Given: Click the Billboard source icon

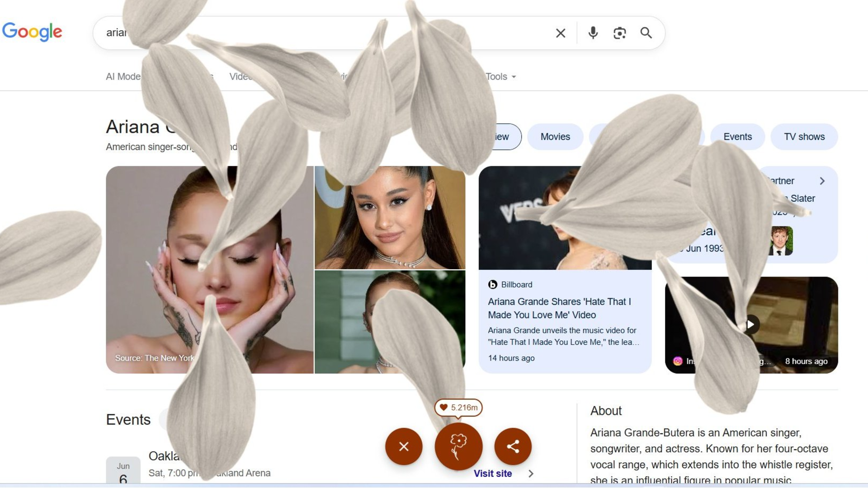Looking at the screenshot, I should click(x=492, y=285).
